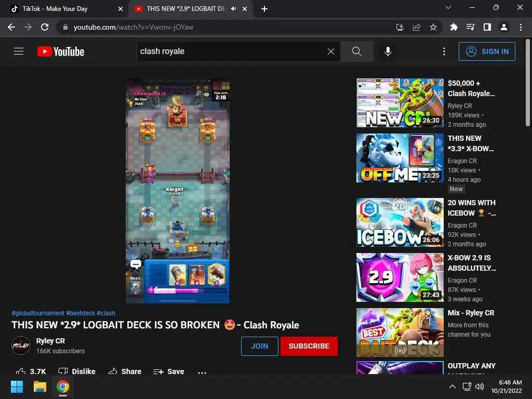Open more actions ellipsis below video

pos(202,372)
